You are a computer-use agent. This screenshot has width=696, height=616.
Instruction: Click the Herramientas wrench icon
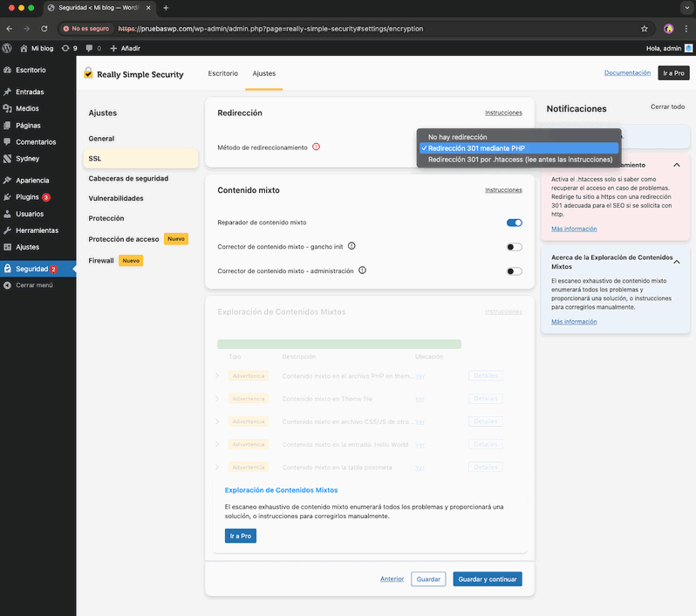(x=7, y=230)
